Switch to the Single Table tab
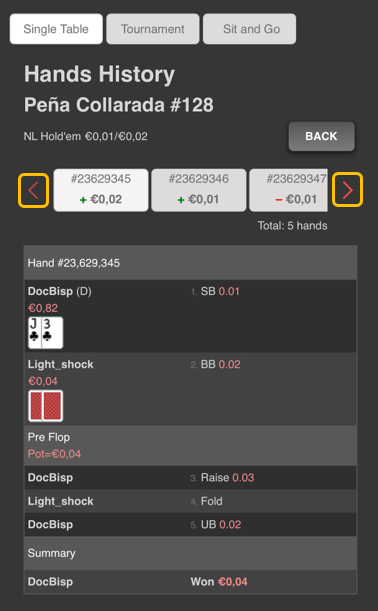The height and width of the screenshot is (611, 378). (56, 29)
